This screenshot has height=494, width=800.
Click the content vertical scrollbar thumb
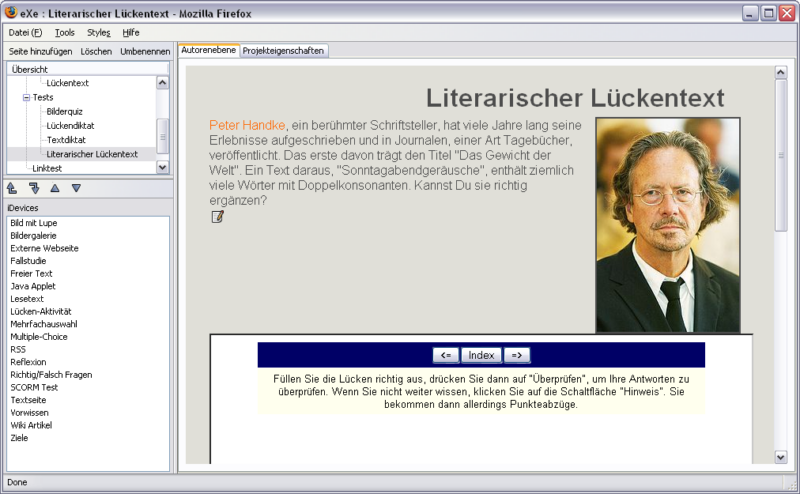(x=781, y=156)
